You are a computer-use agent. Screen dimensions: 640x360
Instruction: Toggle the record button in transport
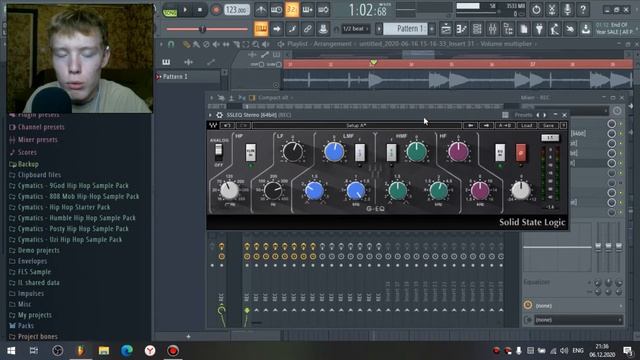click(x=216, y=9)
